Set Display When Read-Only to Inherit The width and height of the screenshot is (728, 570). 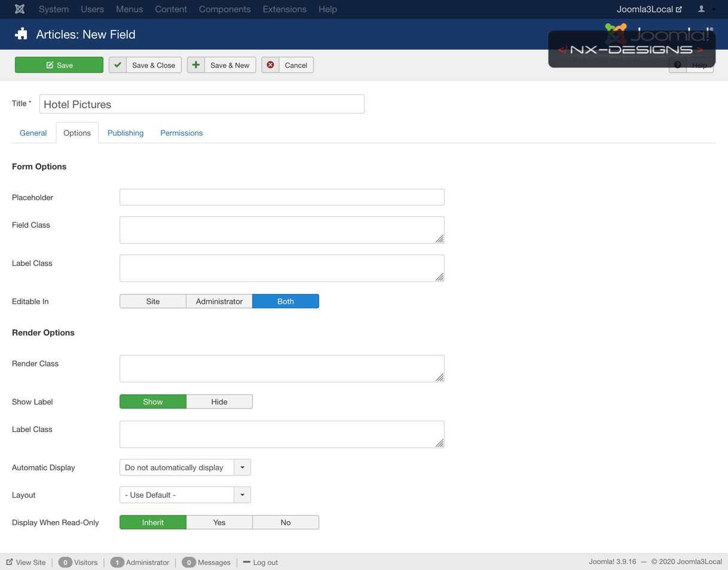(x=153, y=522)
